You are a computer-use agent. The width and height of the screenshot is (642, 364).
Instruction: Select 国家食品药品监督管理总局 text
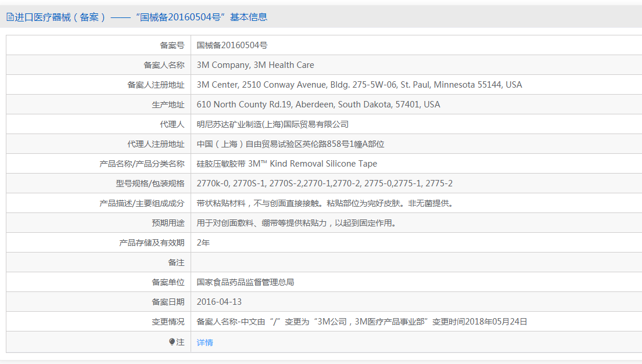tap(245, 282)
